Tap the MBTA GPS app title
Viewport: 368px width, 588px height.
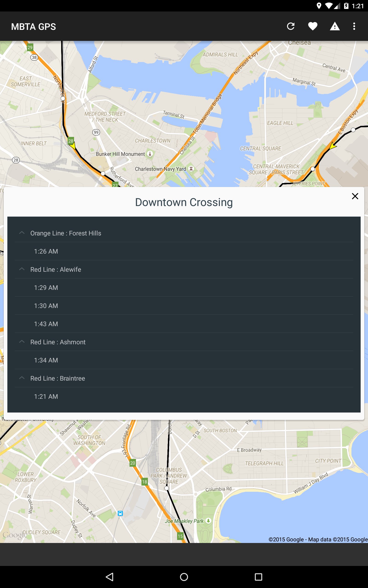click(x=34, y=26)
